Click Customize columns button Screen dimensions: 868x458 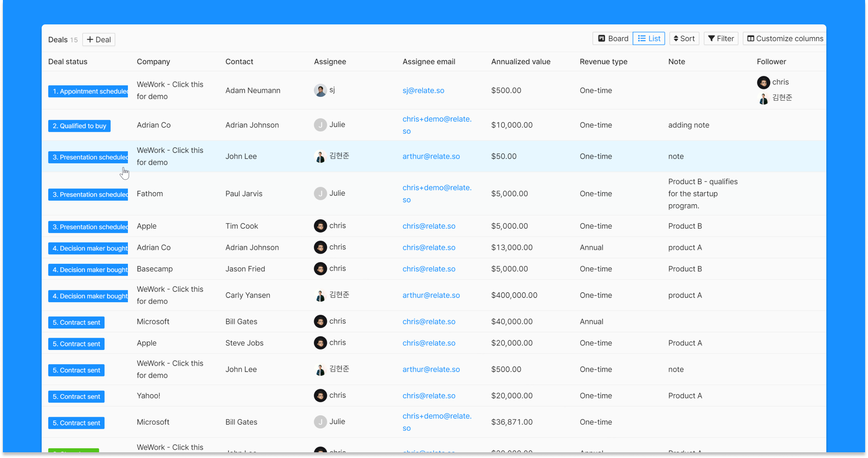pyautogui.click(x=785, y=38)
